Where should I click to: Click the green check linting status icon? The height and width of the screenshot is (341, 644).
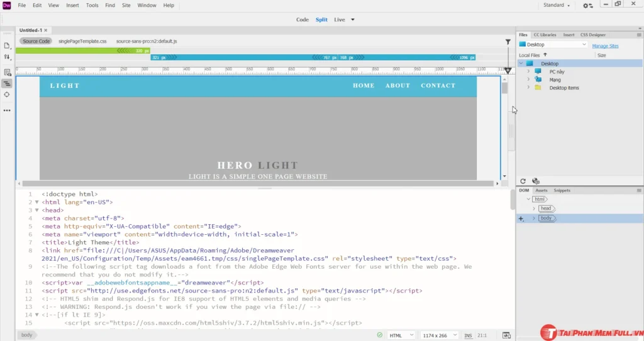[x=379, y=335]
